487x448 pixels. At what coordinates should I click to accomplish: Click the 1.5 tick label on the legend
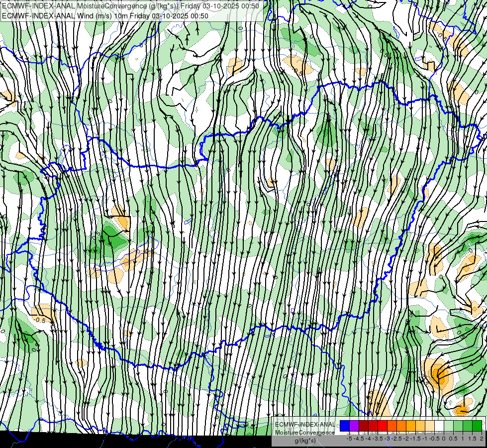(x=473, y=439)
